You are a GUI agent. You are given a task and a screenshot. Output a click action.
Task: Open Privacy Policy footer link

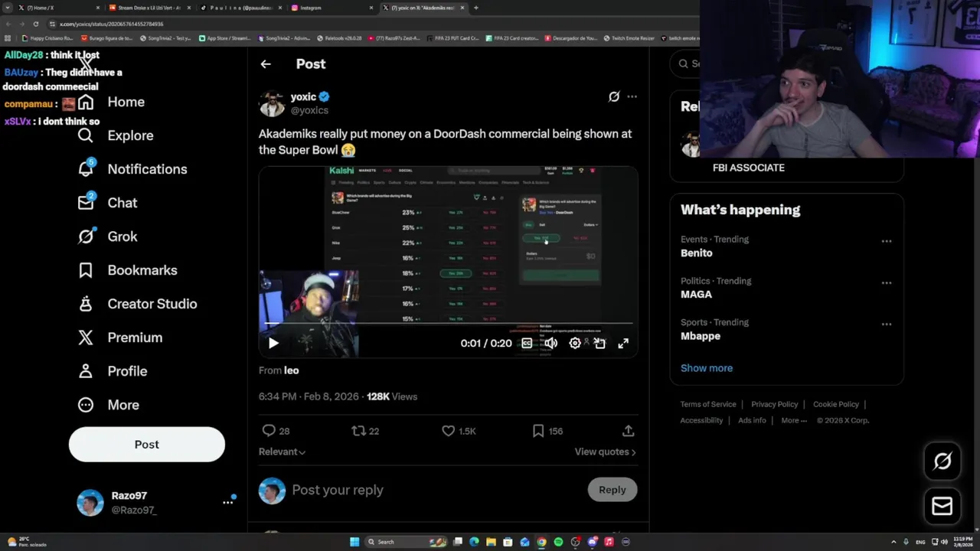point(775,404)
